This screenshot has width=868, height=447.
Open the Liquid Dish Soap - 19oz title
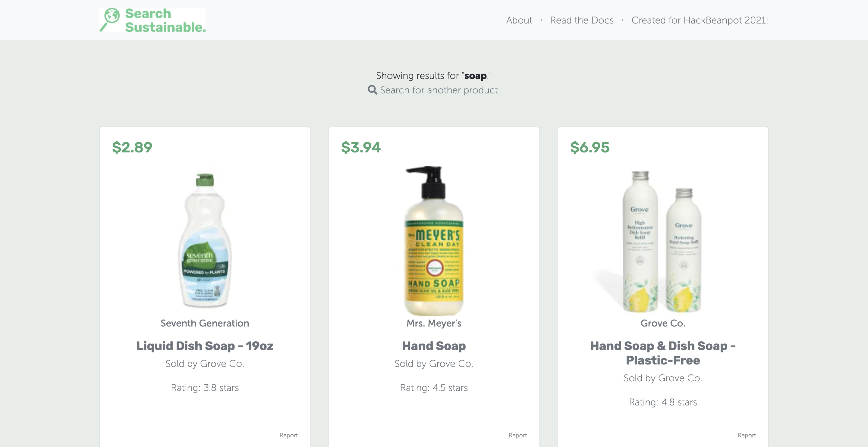[205, 345]
